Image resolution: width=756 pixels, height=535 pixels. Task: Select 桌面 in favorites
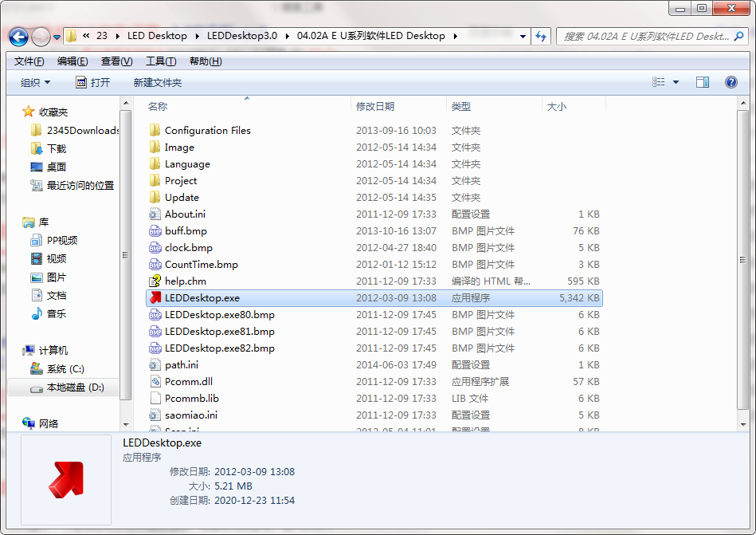[57, 167]
